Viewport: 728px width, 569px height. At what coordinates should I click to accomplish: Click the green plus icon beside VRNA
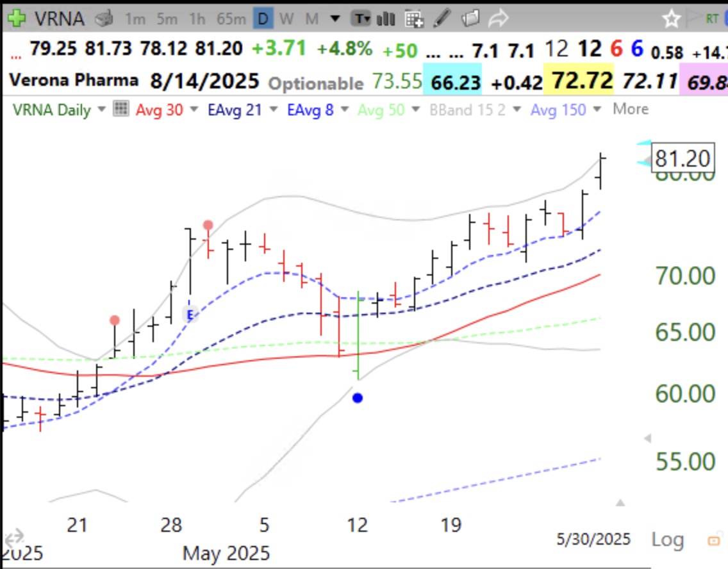17,19
